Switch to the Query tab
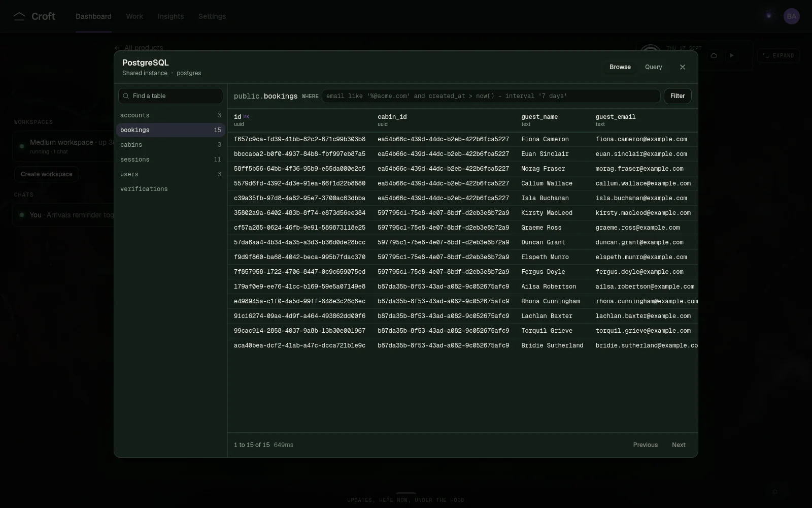812x508 pixels. [653, 67]
